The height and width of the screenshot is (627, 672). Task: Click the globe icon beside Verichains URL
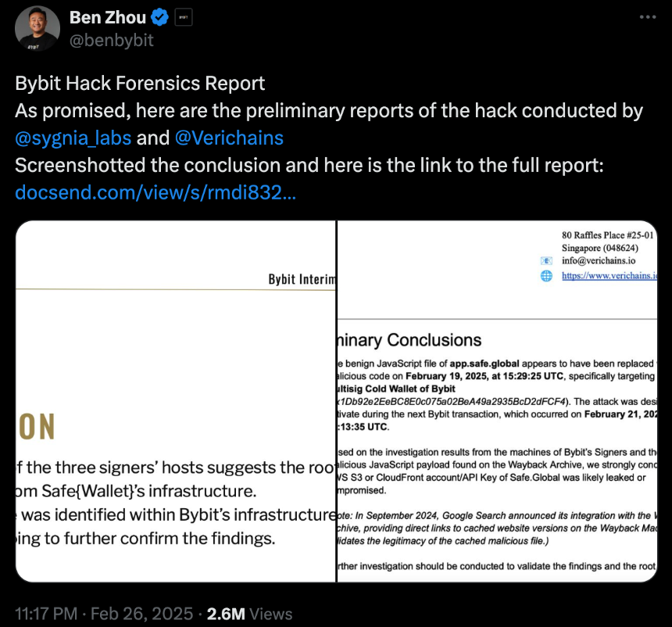(x=546, y=276)
